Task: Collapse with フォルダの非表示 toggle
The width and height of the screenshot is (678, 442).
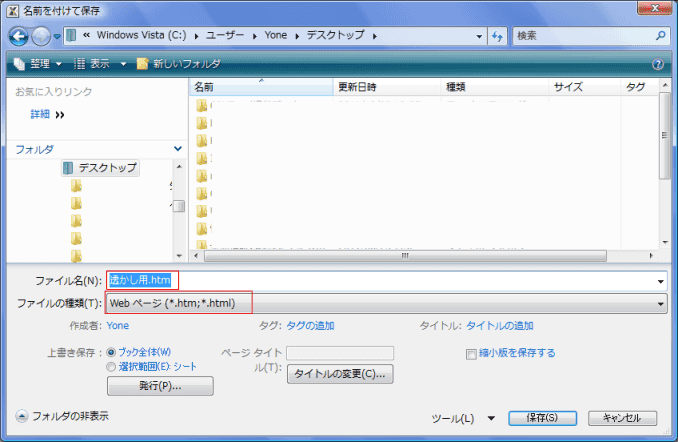Action: pos(62,416)
